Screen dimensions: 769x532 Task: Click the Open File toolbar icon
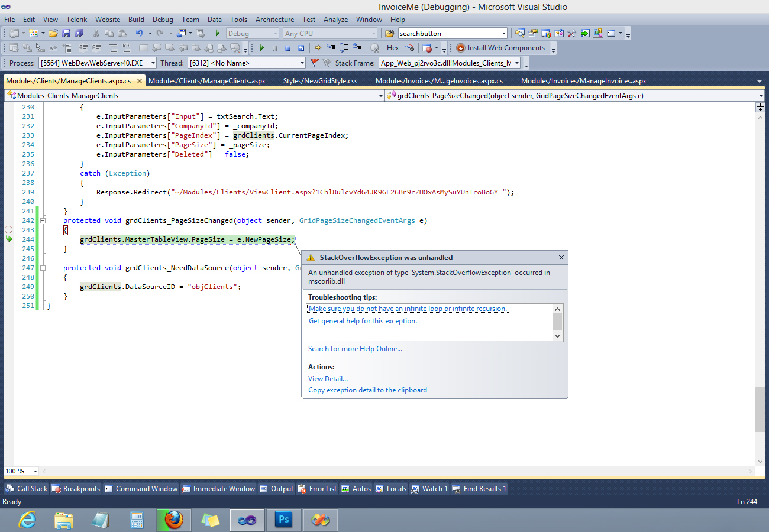(53, 34)
